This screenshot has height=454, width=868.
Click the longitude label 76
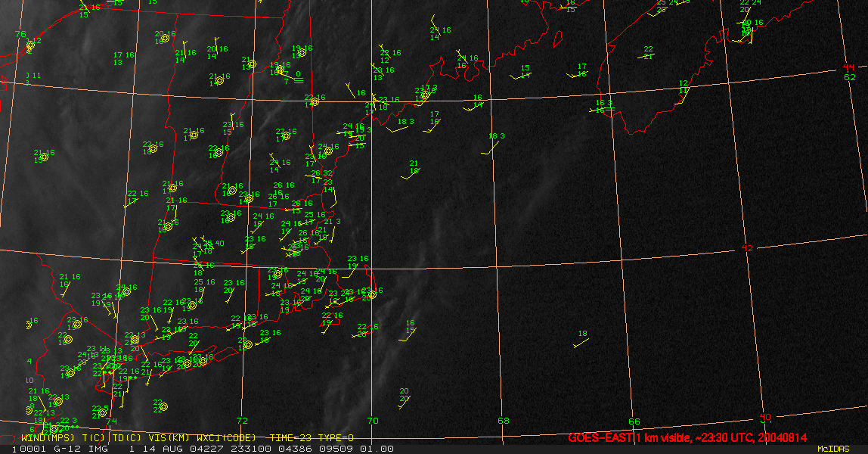(20, 34)
